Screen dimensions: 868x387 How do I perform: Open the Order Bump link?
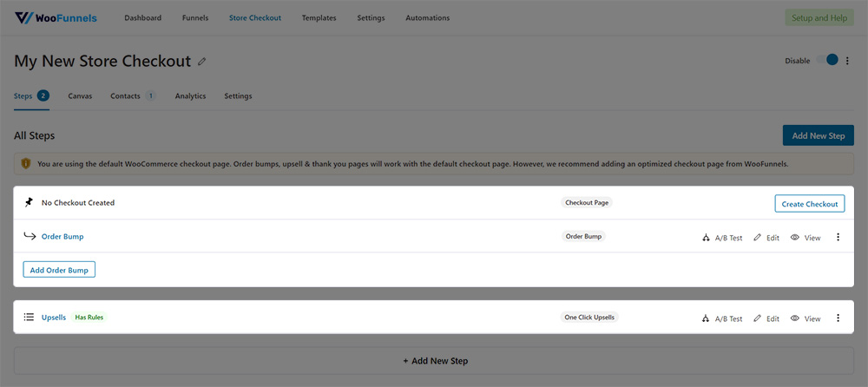pyautogui.click(x=62, y=236)
